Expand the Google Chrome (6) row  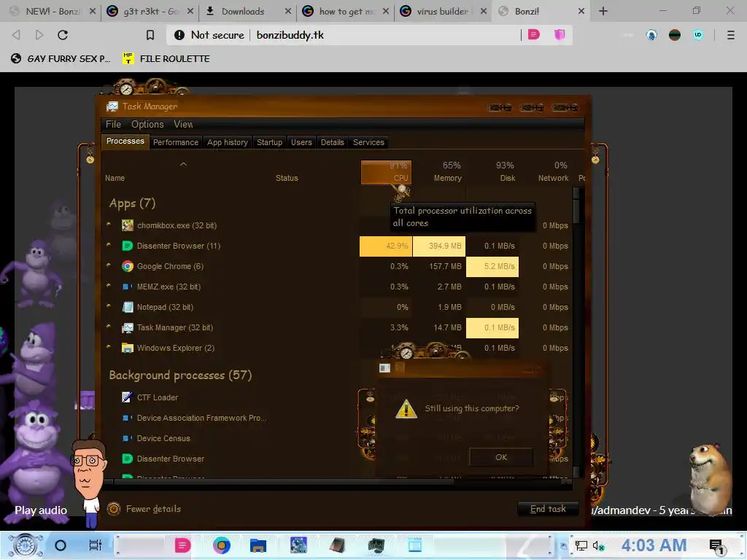[x=109, y=265]
